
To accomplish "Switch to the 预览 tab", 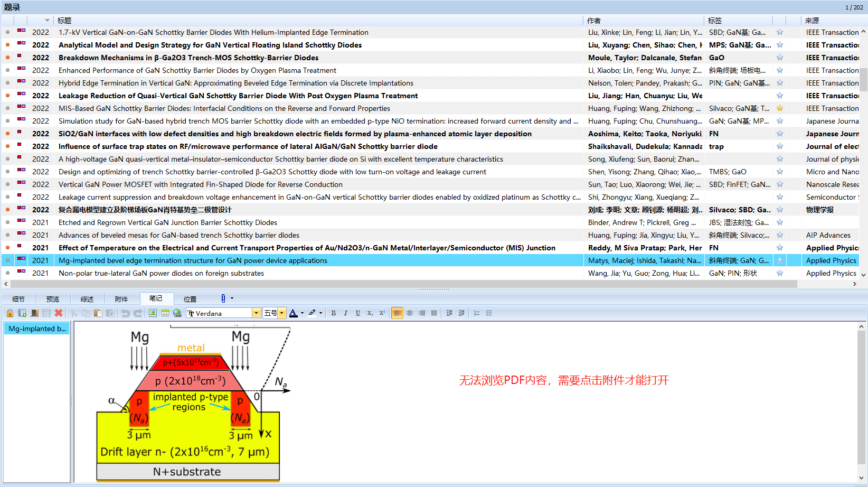I will (53, 299).
